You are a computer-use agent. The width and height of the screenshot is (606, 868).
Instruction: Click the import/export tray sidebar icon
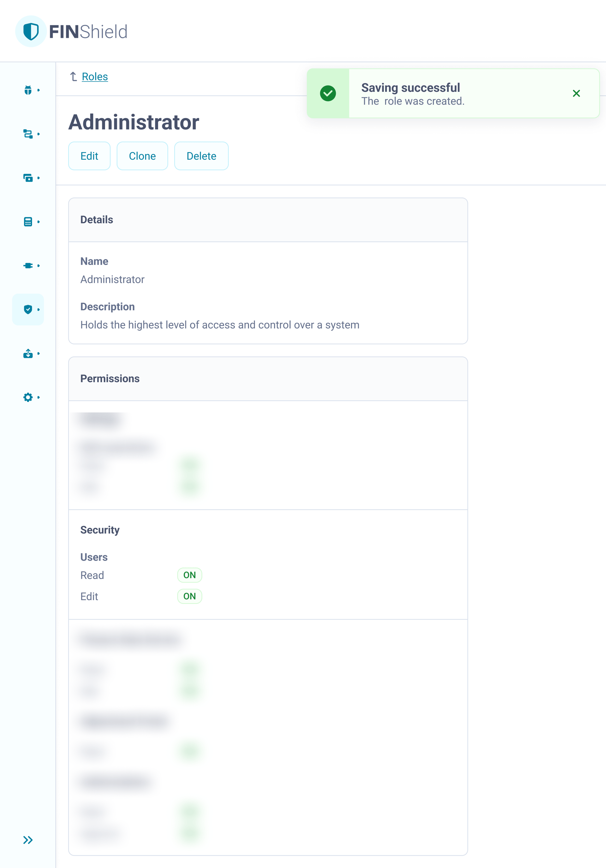28,354
